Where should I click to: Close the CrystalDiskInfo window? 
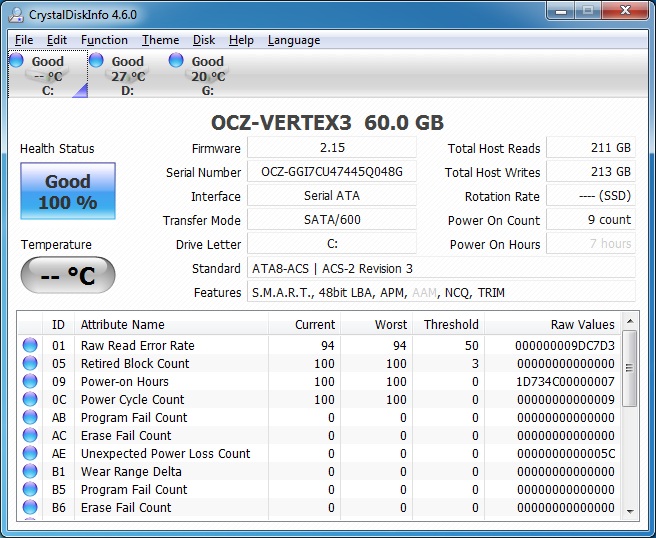pos(625,11)
